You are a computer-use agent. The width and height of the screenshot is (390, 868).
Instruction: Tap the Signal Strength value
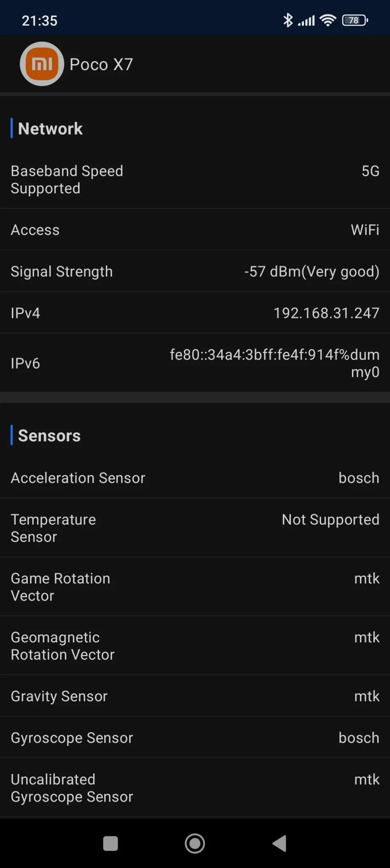click(312, 271)
